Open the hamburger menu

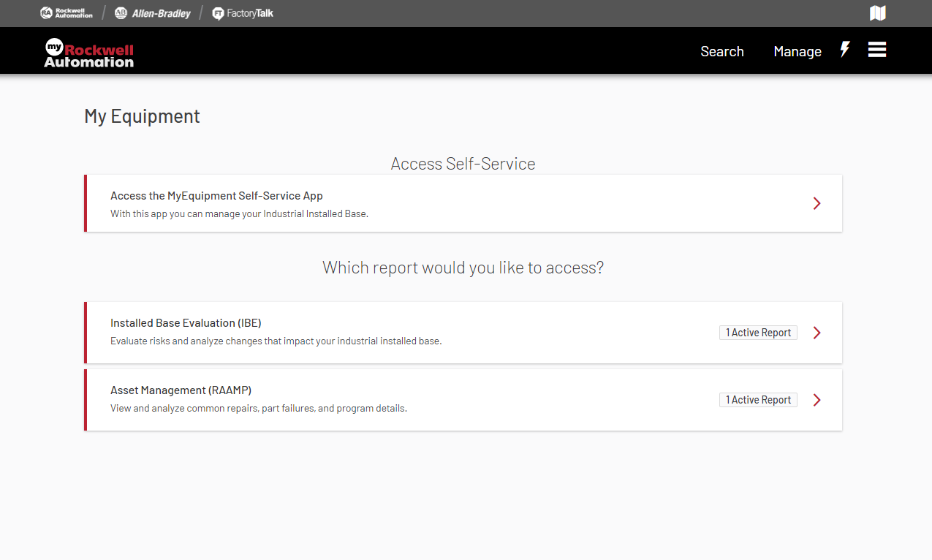pos(877,50)
